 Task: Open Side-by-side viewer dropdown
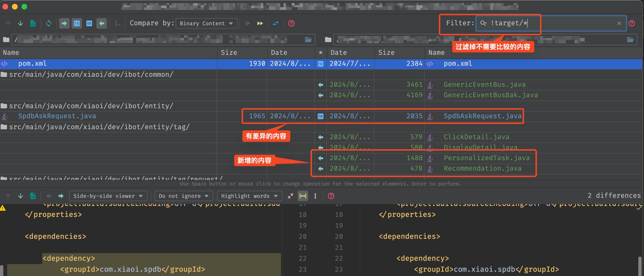coord(108,196)
